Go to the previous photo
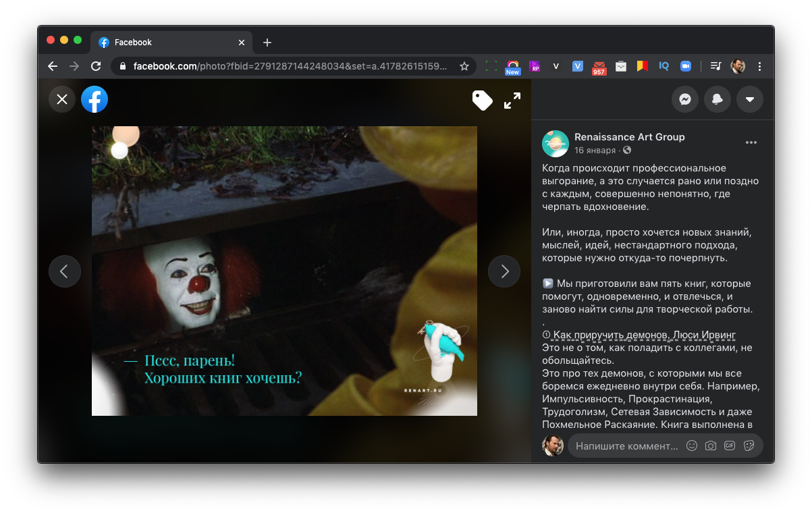 pyautogui.click(x=64, y=271)
